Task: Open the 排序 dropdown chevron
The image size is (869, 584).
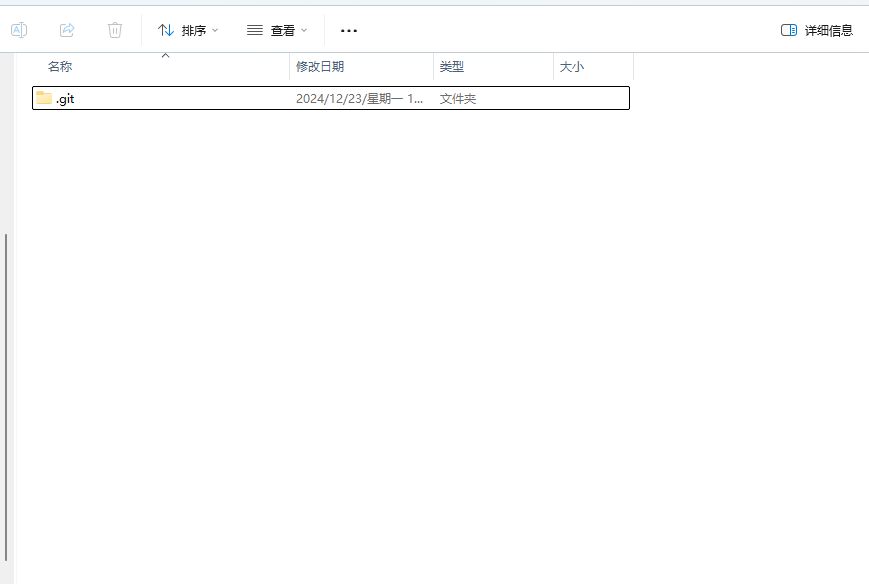Action: [214, 31]
